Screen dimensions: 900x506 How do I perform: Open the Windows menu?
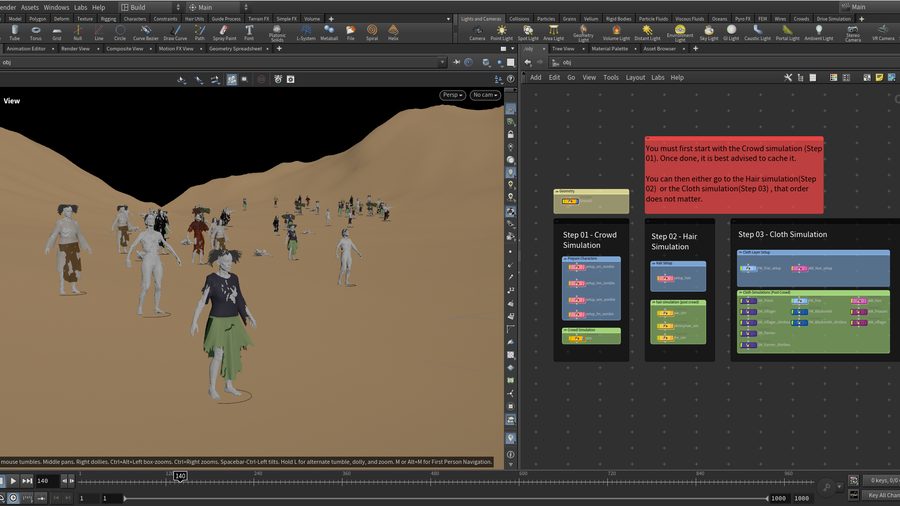(x=56, y=7)
